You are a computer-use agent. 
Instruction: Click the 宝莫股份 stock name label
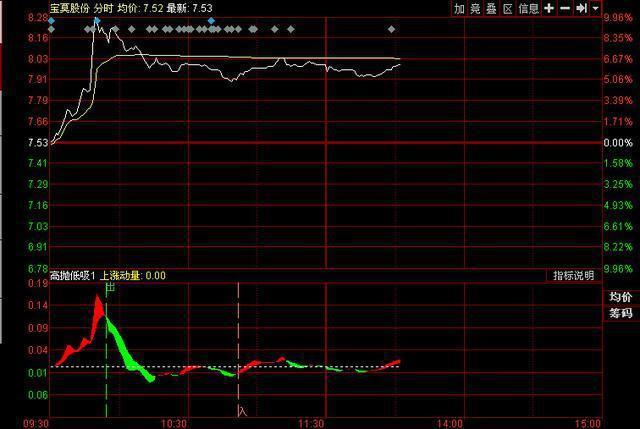pyautogui.click(x=71, y=8)
